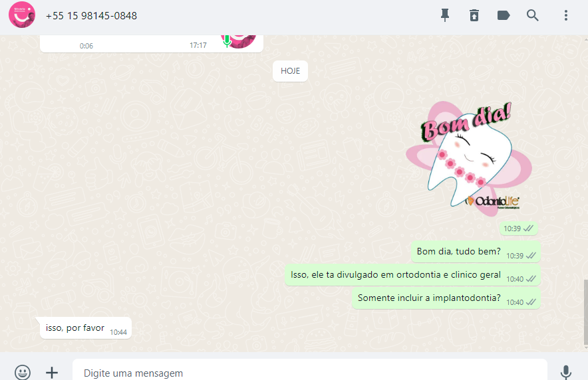Select the chat vertical scrollbar thumb
Viewport: 588px width, 380px height.
click(585, 312)
